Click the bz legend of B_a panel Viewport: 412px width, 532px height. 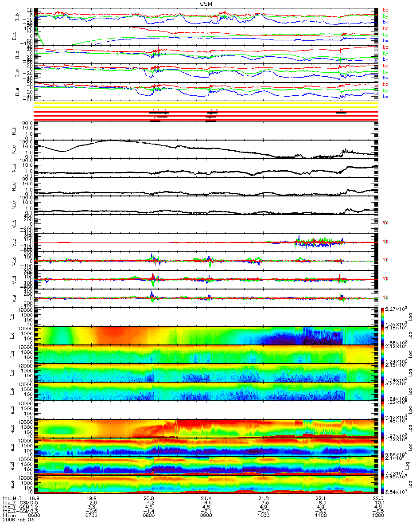385,47
